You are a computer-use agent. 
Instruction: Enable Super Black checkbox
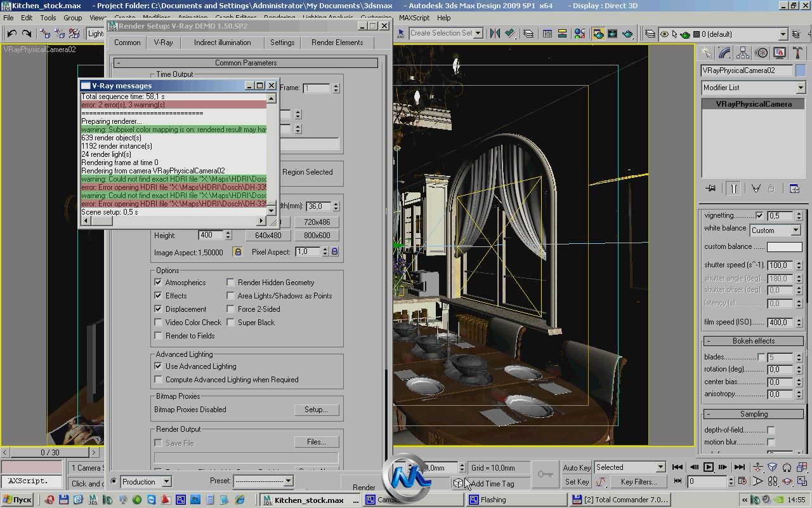231,323
